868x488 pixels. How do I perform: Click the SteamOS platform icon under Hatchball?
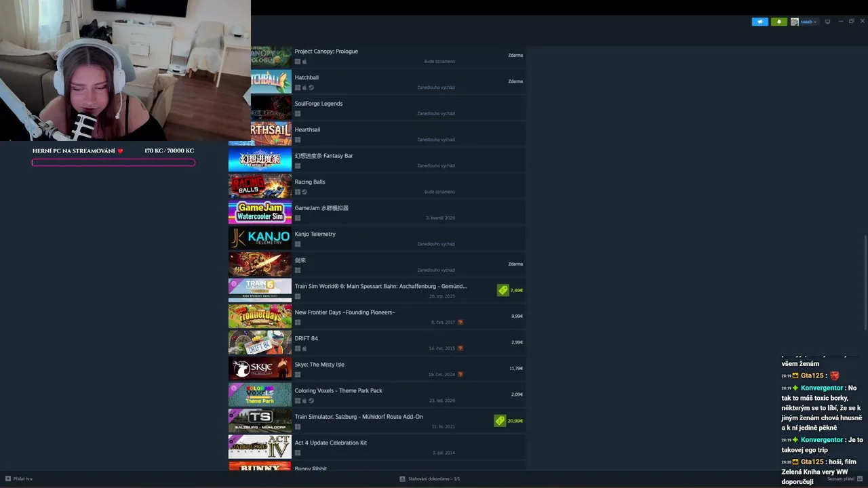pyautogui.click(x=311, y=87)
